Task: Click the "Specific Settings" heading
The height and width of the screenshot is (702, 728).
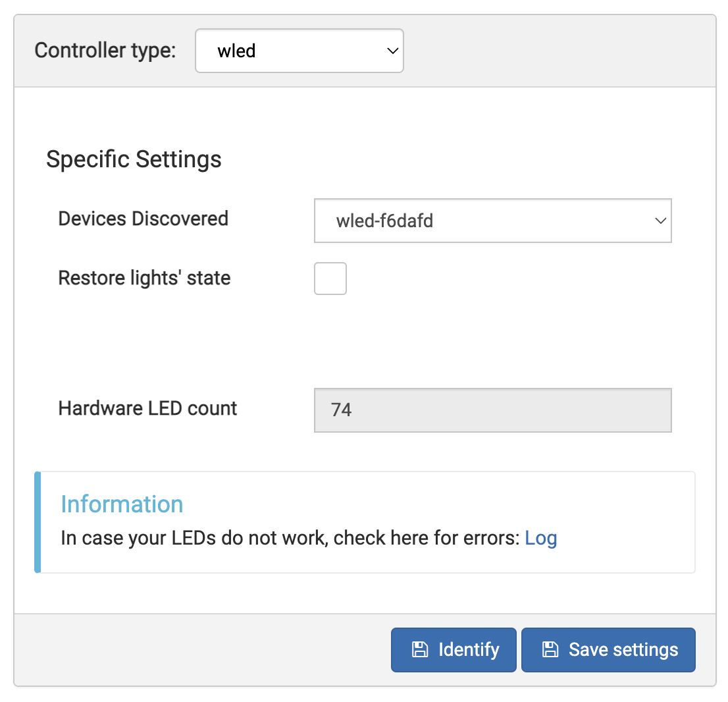Action: (134, 159)
